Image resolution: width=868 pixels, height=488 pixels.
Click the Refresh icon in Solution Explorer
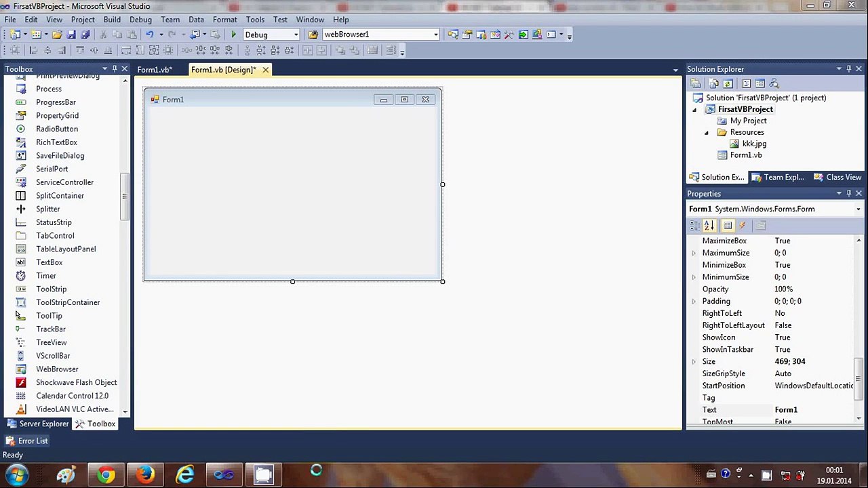tap(728, 83)
